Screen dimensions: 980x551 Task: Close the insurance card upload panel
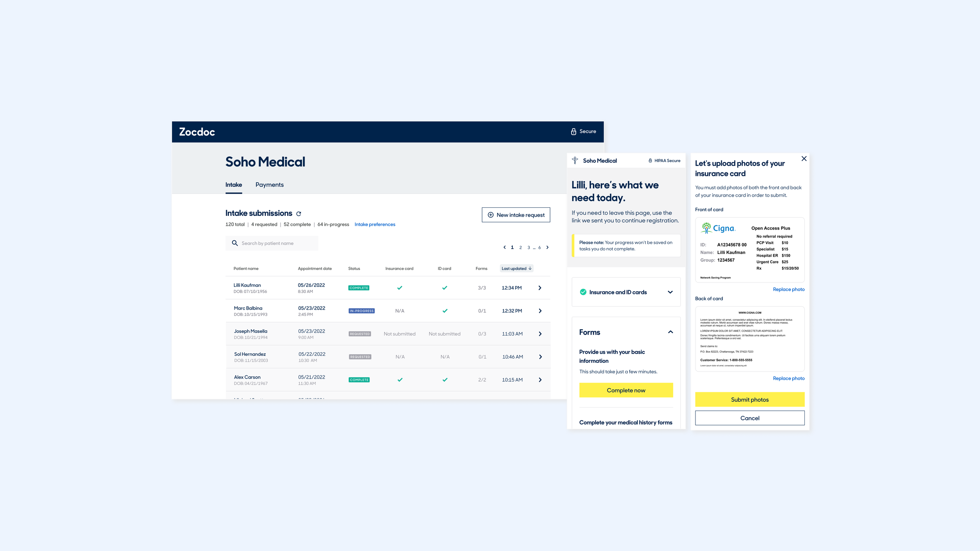click(804, 159)
